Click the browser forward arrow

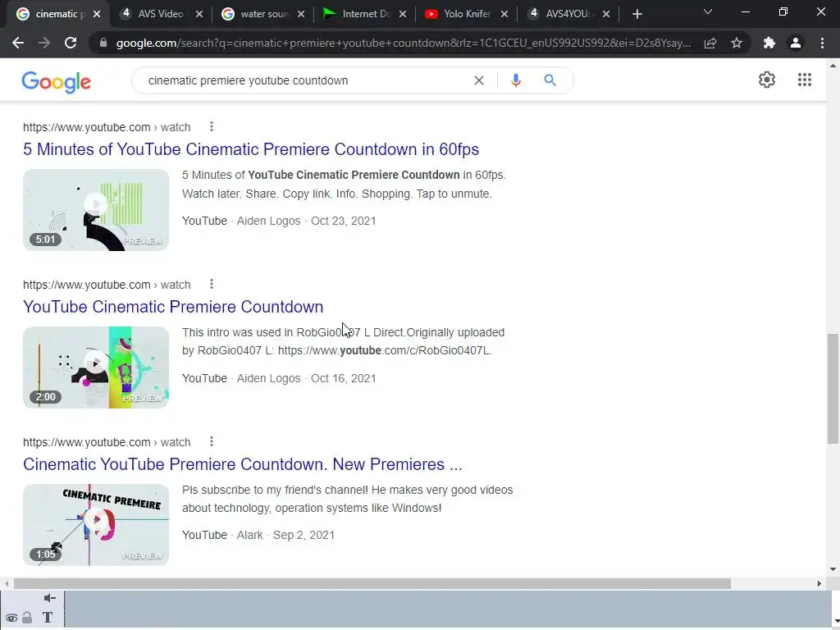point(44,43)
